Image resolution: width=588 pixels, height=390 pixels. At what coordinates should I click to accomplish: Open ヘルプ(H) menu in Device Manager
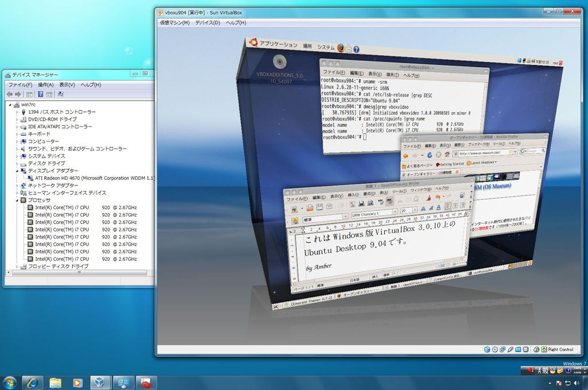[x=91, y=85]
